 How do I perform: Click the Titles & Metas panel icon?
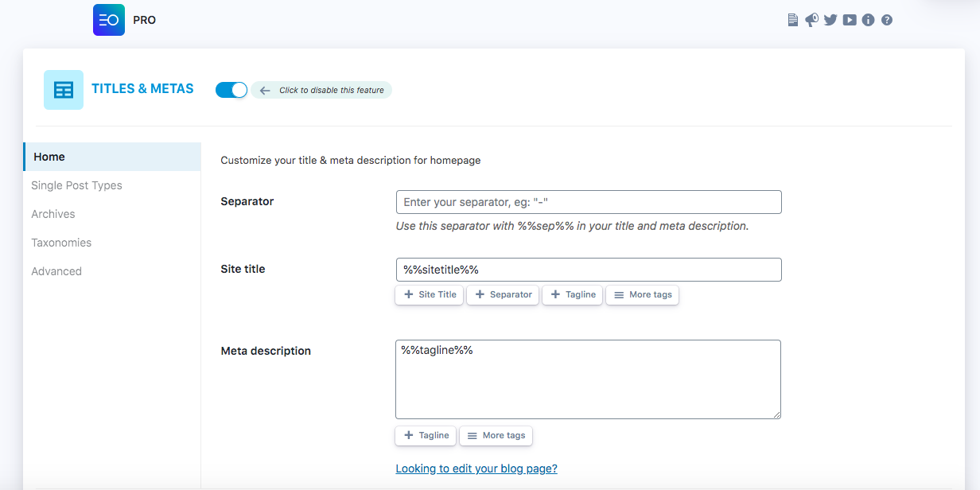click(63, 89)
